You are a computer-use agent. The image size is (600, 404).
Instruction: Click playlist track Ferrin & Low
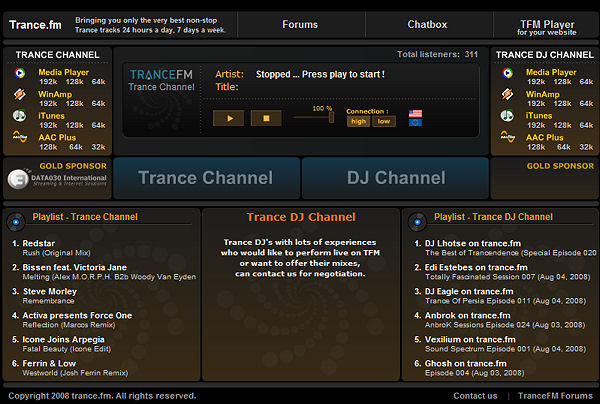click(x=49, y=363)
